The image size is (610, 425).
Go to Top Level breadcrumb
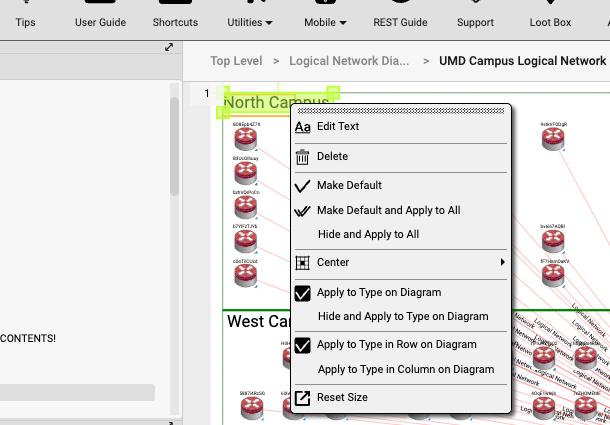[x=236, y=61]
